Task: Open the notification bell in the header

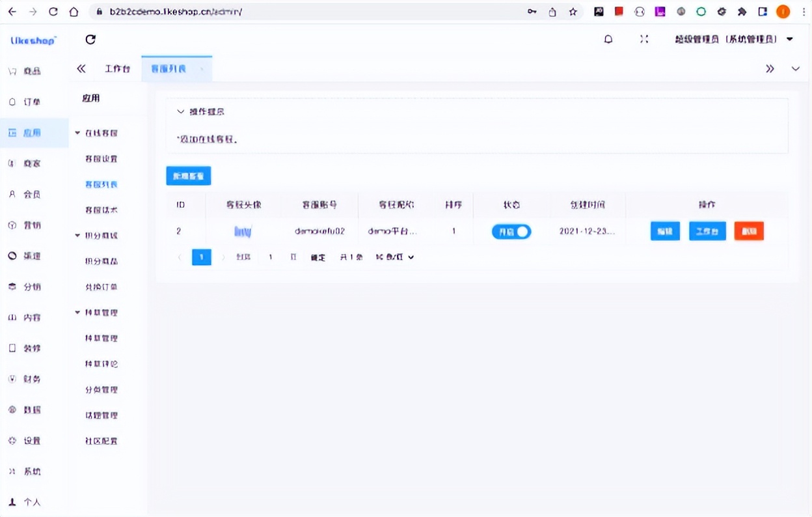Action: pyautogui.click(x=608, y=39)
